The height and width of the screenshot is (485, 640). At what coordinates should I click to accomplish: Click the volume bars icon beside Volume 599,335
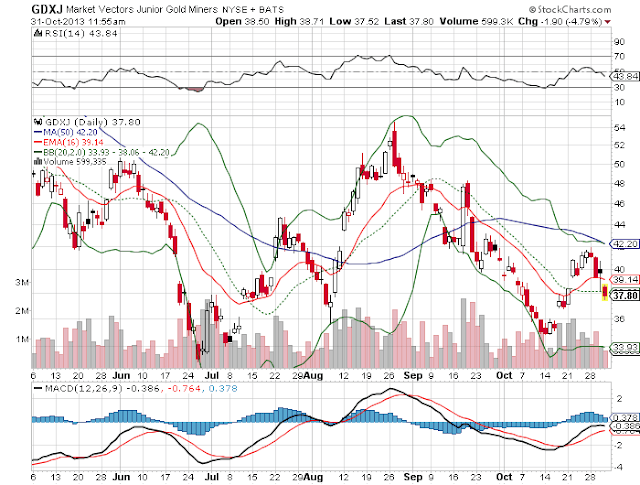pos(38,161)
